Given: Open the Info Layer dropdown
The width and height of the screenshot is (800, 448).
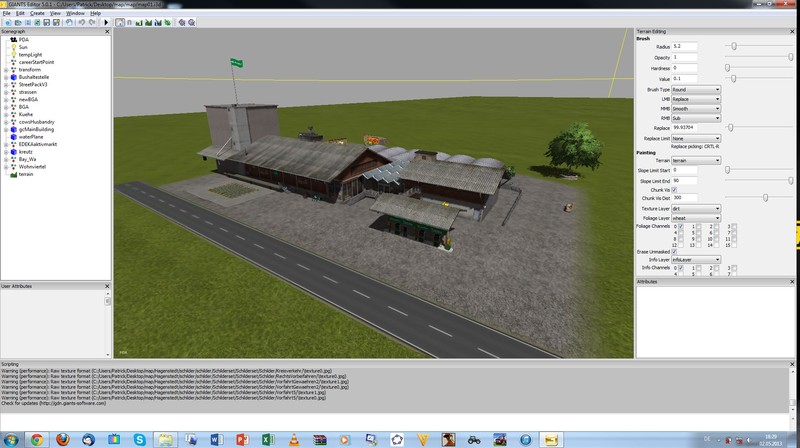Looking at the screenshot, I should pos(696,260).
